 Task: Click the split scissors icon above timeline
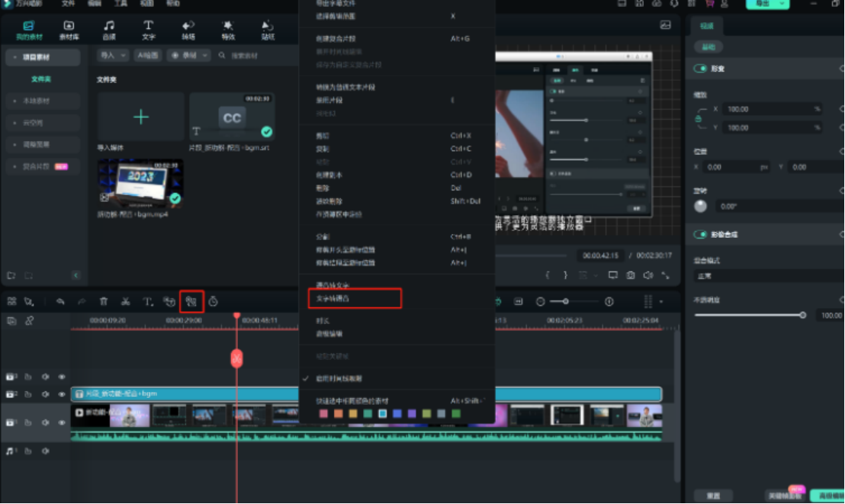click(126, 301)
